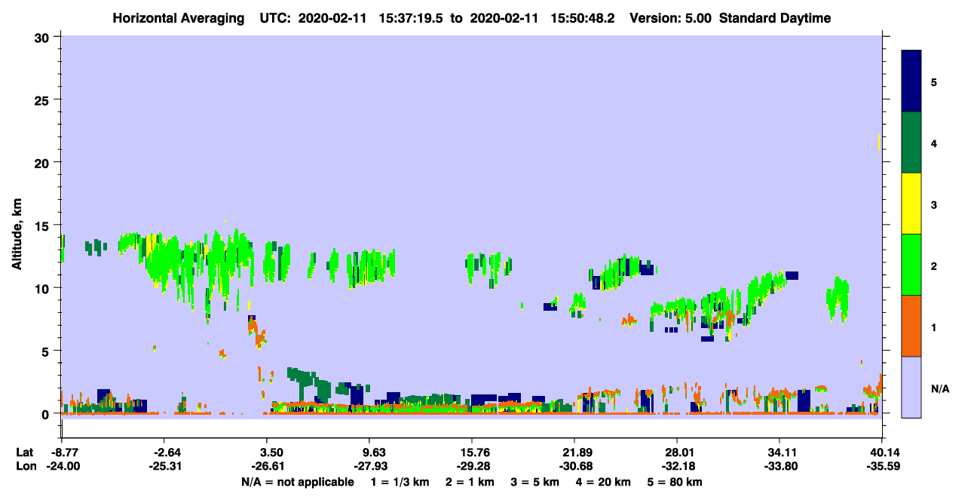Click the colorbar label '2'
This screenshot has height=503, width=980.
tap(934, 265)
